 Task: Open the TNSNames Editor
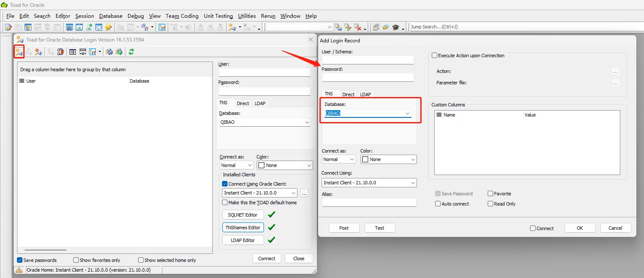pos(243,227)
